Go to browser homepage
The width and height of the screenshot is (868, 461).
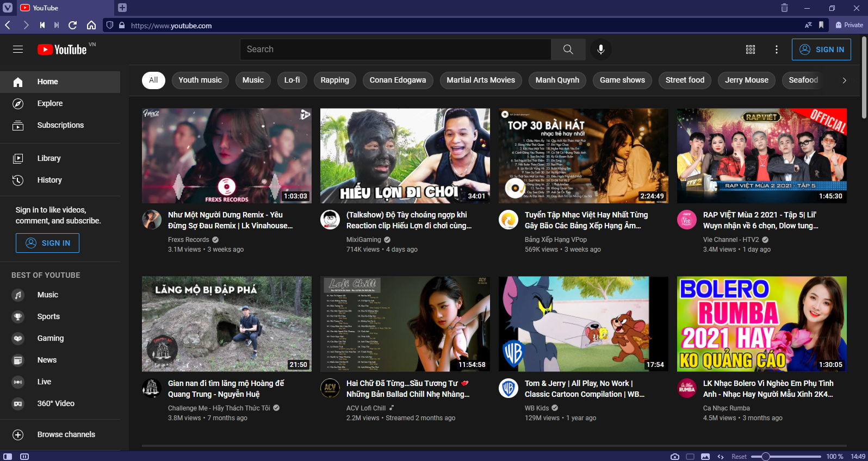click(x=91, y=25)
